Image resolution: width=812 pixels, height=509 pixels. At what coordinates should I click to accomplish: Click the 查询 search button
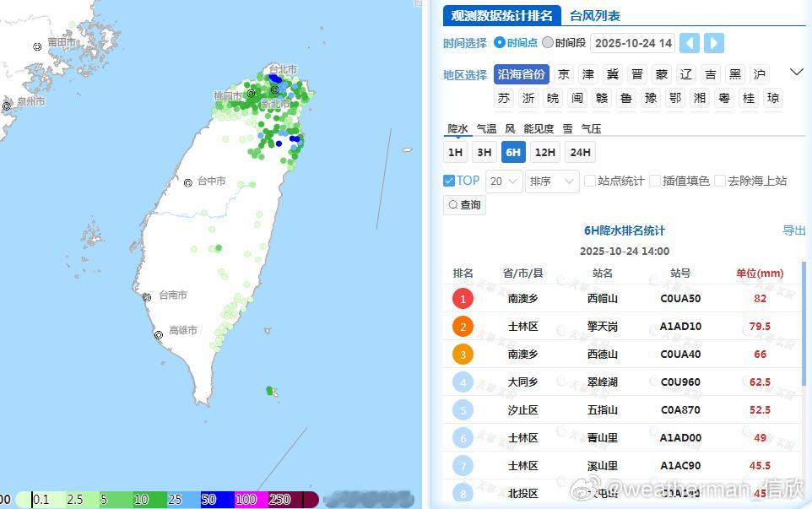(x=464, y=205)
